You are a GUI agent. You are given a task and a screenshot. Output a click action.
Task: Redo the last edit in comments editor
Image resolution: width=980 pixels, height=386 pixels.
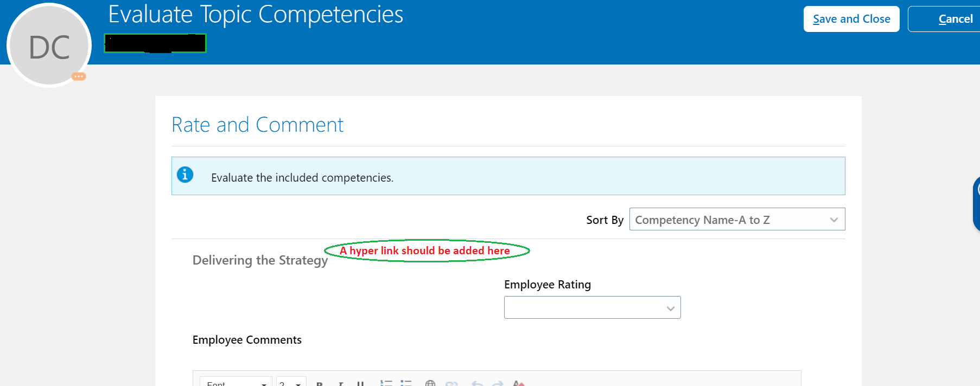tap(498, 383)
